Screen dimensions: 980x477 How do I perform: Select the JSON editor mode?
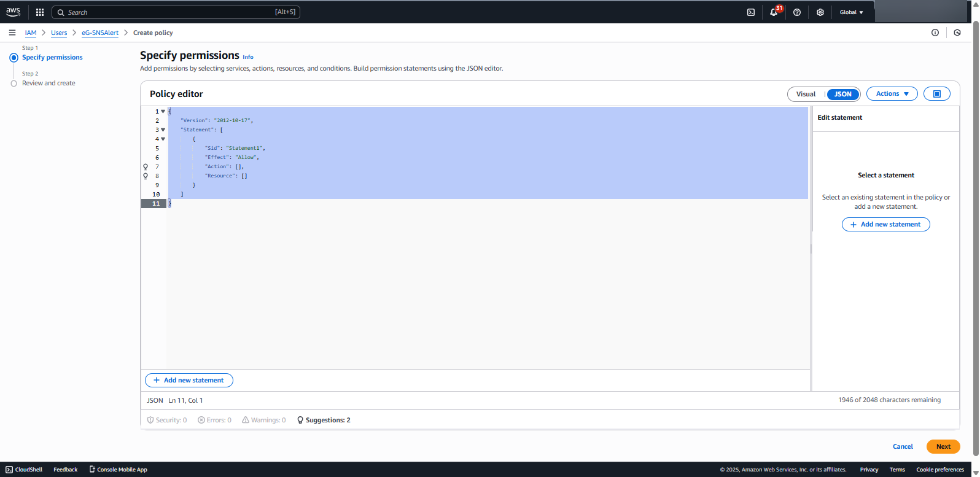point(842,94)
